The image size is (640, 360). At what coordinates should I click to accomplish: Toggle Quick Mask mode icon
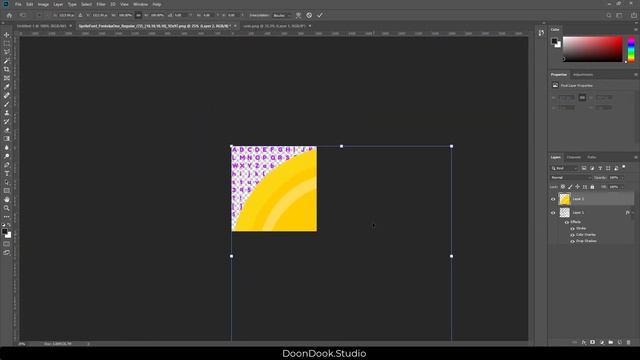[7, 244]
